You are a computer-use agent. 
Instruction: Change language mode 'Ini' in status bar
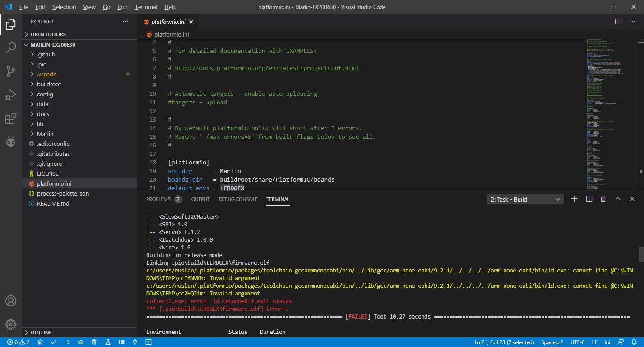coord(607,342)
